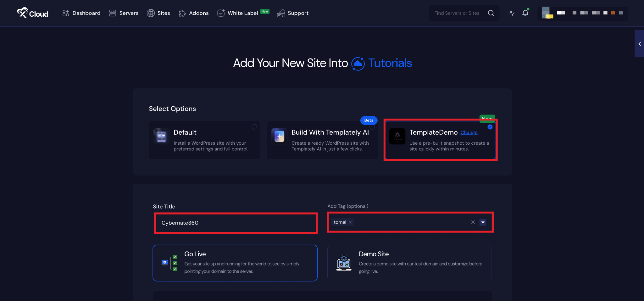
Task: Click the Change snapshot link
Action: tap(469, 133)
